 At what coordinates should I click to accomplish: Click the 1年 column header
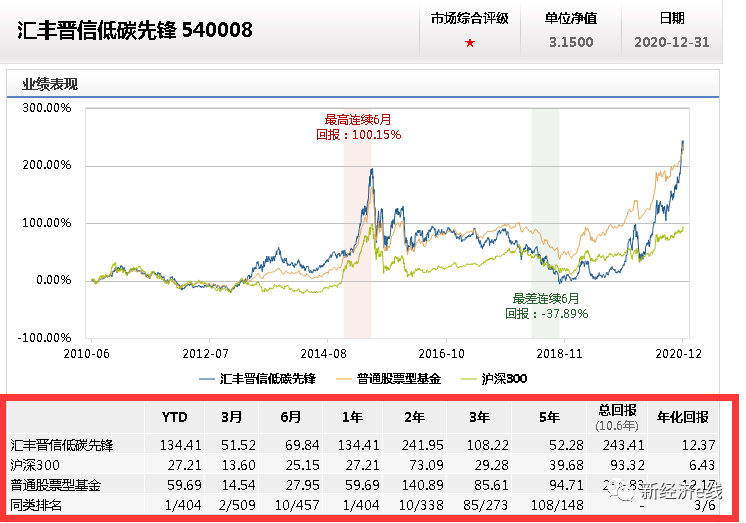[x=353, y=417]
